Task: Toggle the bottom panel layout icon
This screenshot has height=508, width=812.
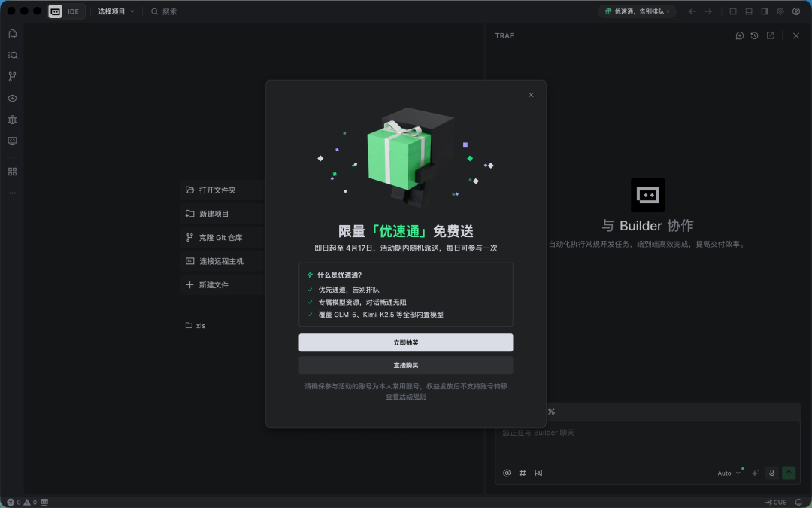Action: click(x=749, y=11)
